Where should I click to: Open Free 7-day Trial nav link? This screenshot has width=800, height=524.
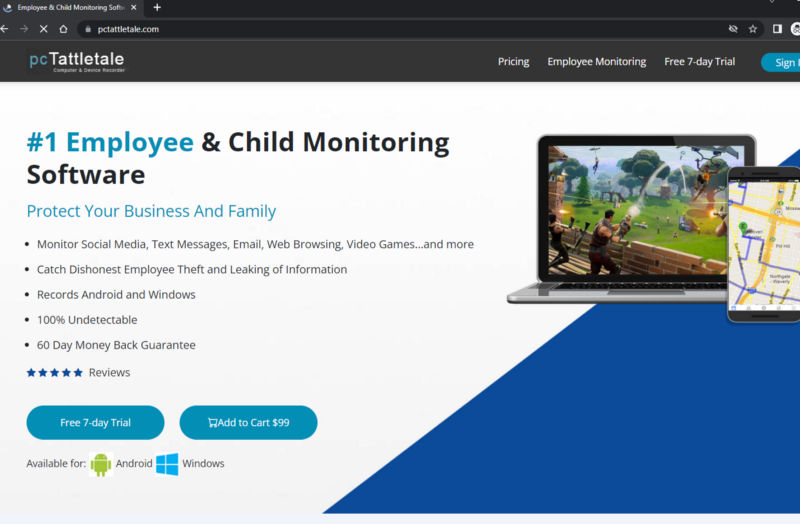tap(699, 62)
